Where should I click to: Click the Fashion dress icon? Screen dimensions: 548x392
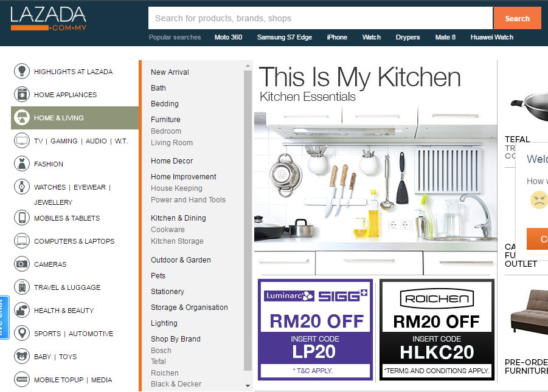click(x=22, y=164)
